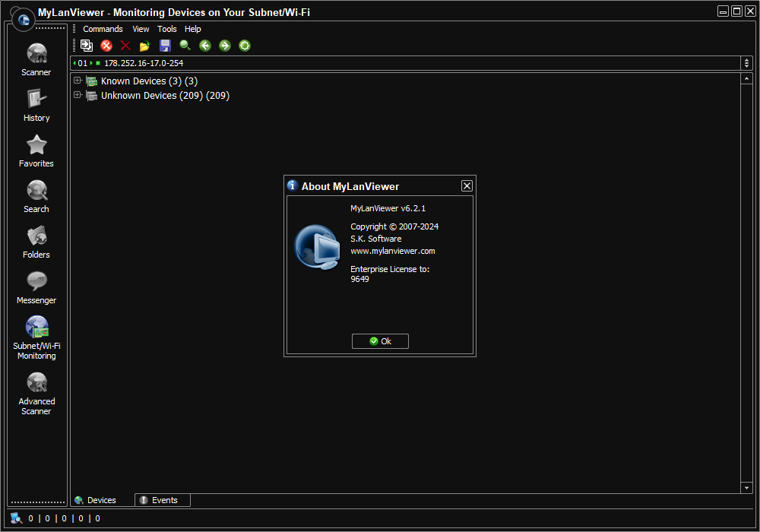
Task: Open the Tools menu
Action: pos(166,29)
